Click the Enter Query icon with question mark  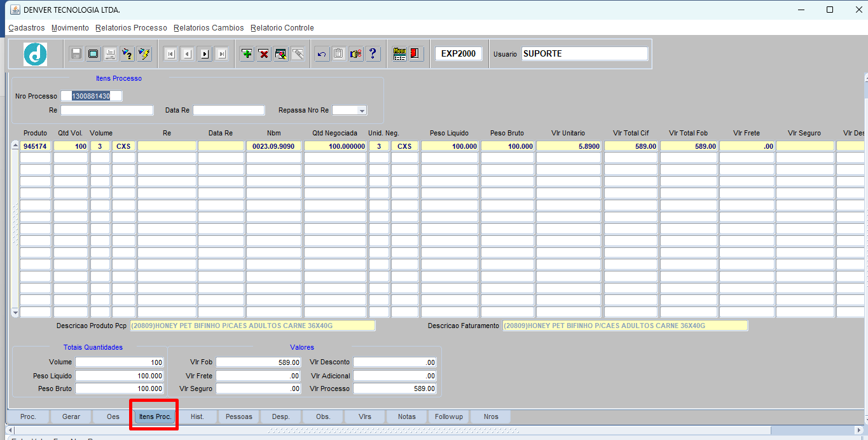(x=127, y=54)
